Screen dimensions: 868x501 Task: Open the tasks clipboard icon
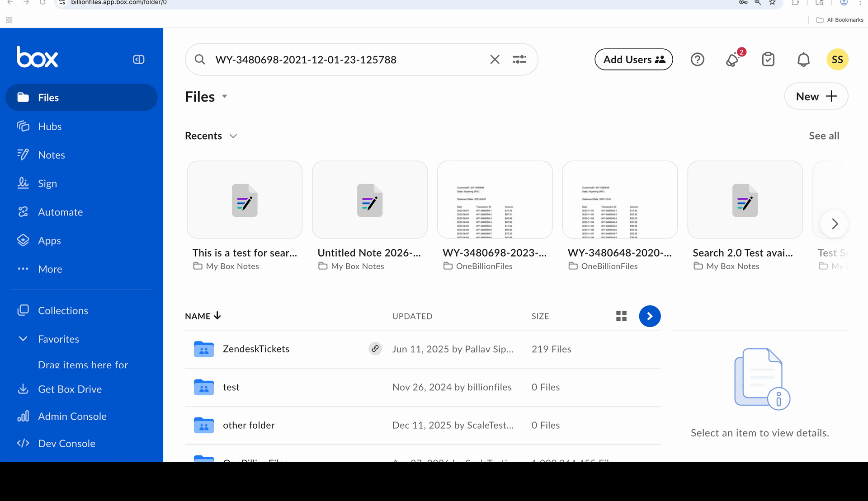(768, 60)
